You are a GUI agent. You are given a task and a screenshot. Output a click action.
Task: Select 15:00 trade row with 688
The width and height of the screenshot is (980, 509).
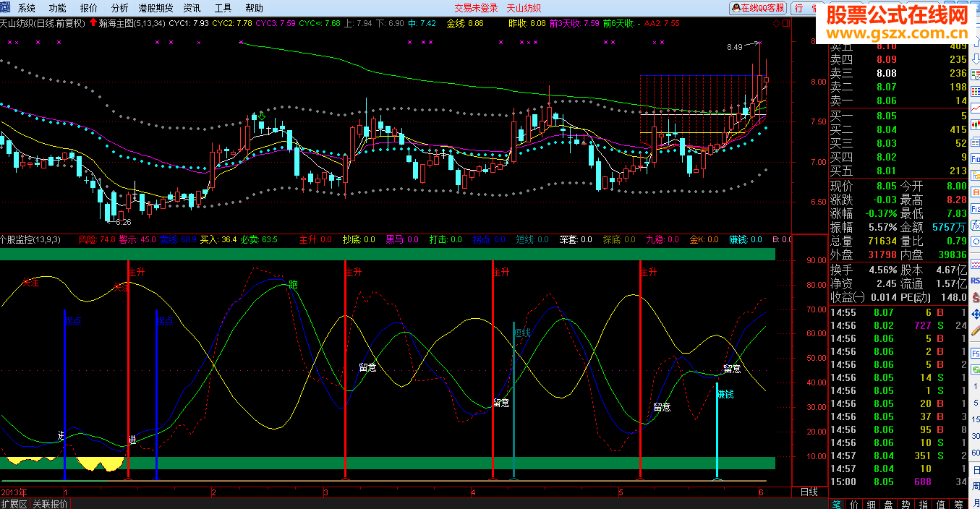898,482
